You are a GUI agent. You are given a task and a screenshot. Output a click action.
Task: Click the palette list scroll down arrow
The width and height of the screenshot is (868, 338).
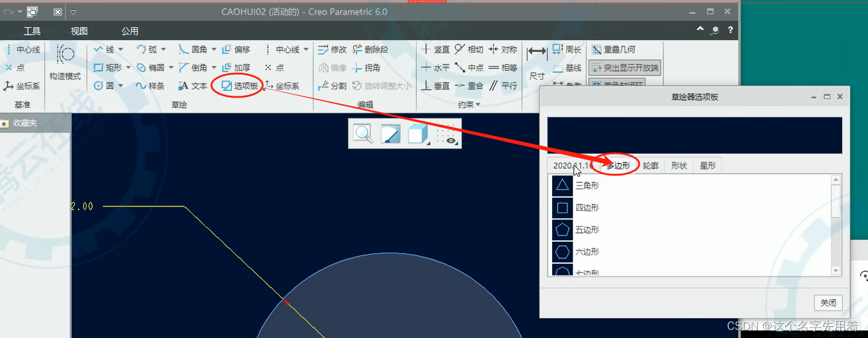(836, 271)
